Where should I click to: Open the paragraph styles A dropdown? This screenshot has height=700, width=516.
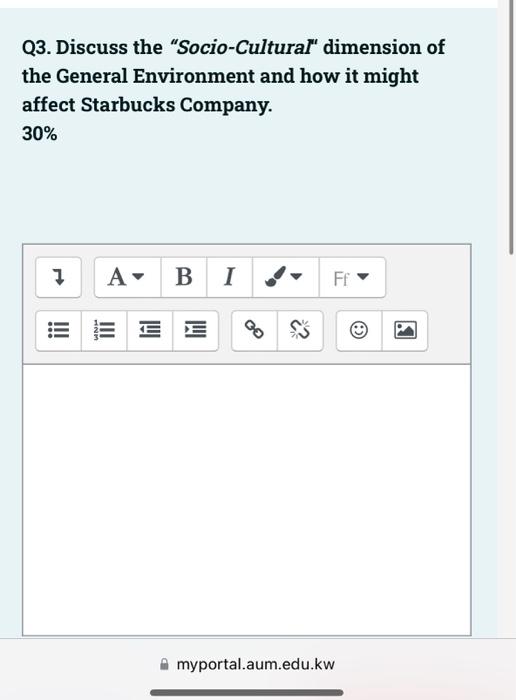128,277
